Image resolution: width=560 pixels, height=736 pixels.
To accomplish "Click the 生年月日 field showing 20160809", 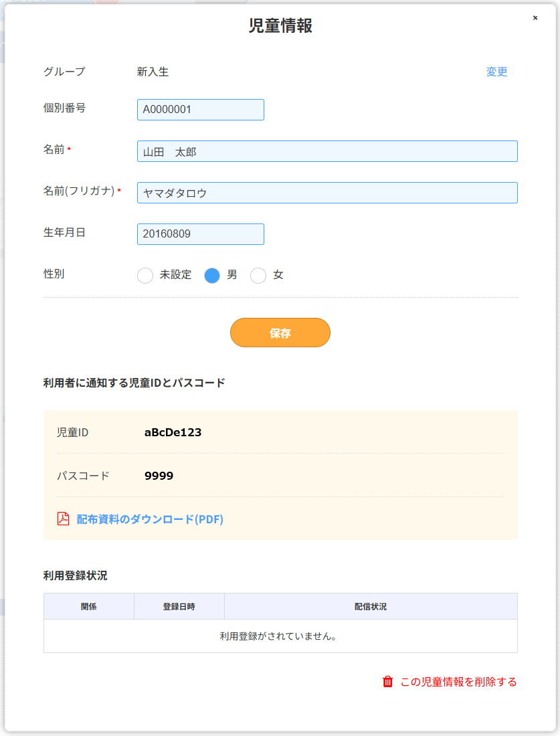I will point(201,234).
